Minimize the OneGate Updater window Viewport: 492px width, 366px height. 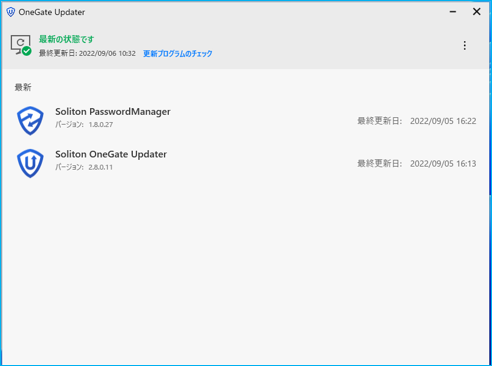(x=453, y=12)
